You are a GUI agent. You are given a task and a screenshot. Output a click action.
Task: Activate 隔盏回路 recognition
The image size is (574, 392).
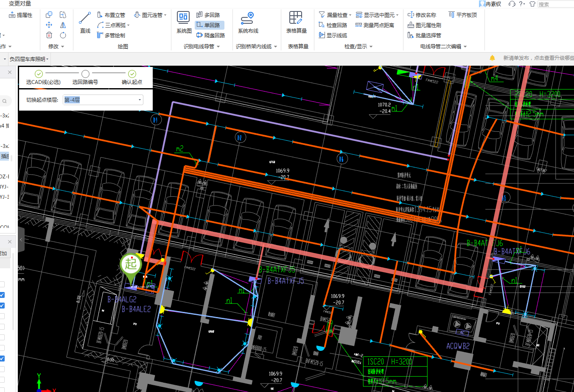coord(210,34)
